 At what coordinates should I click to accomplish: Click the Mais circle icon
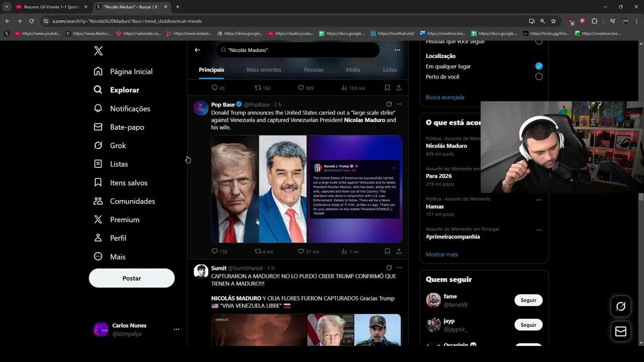98,256
